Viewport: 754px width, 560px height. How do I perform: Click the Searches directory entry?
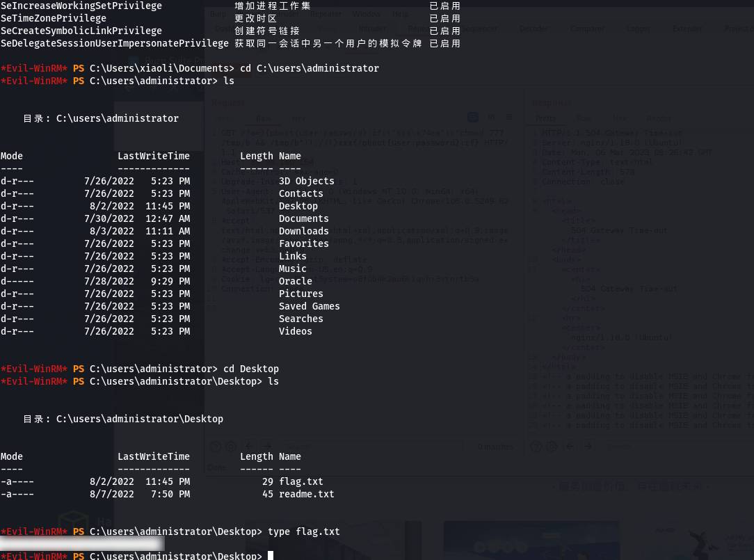(x=300, y=319)
